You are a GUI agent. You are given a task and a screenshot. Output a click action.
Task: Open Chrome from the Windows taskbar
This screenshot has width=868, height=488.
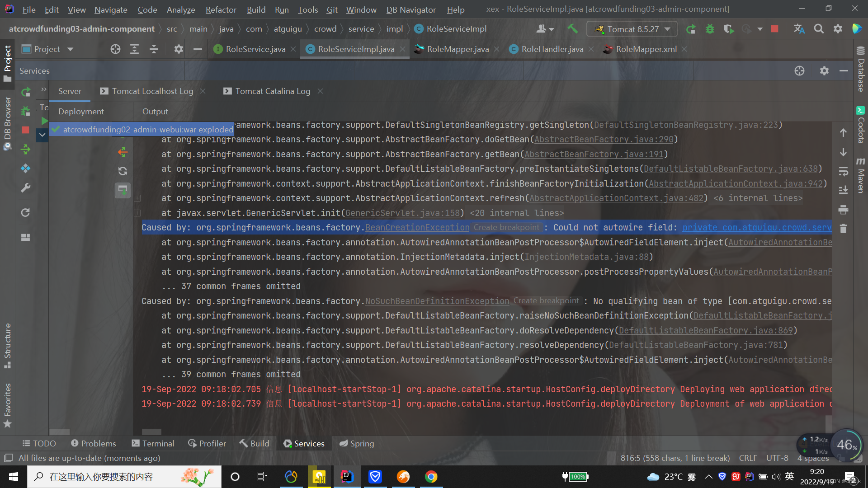click(x=431, y=477)
